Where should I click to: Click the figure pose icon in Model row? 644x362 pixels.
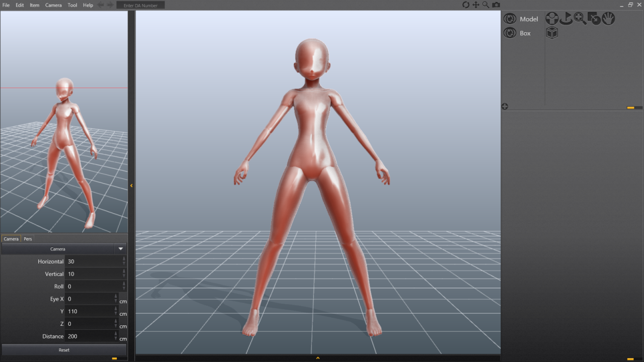click(x=552, y=19)
